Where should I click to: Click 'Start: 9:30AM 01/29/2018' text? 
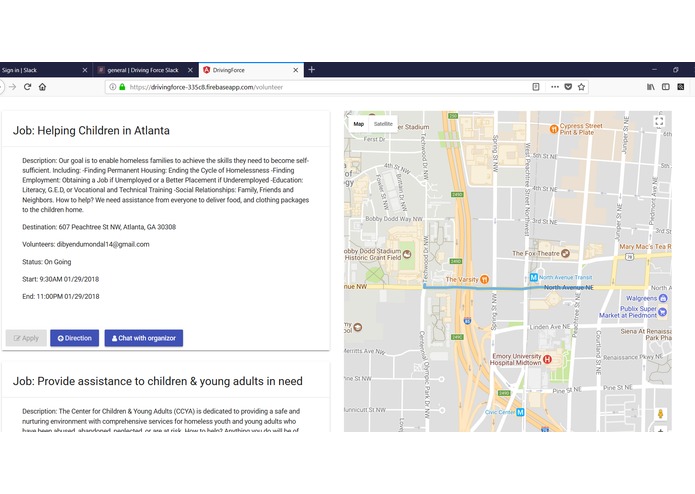click(61, 279)
